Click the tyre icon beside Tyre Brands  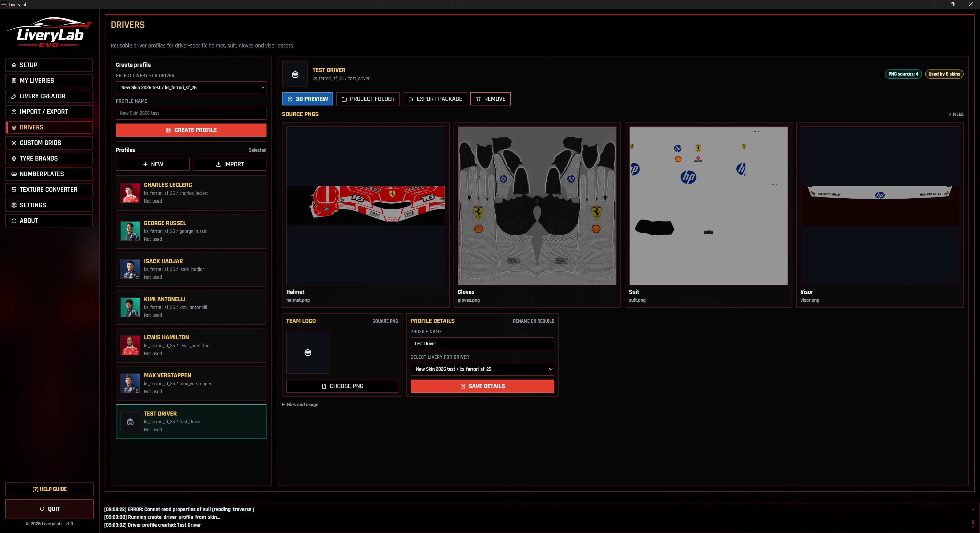(14, 159)
